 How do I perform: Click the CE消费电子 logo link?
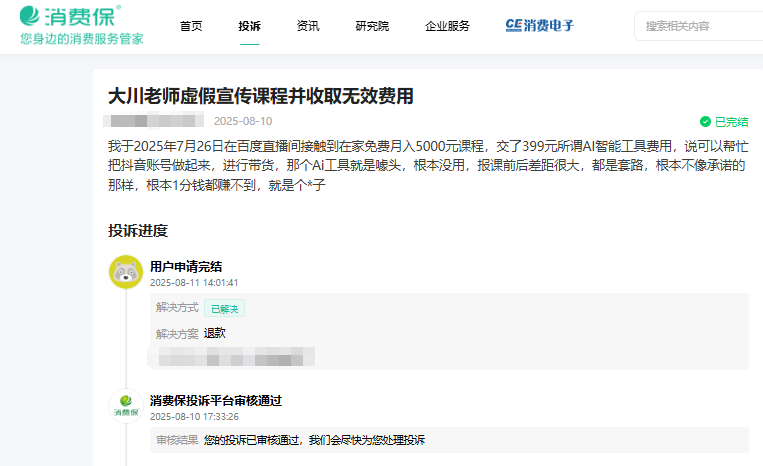point(540,25)
